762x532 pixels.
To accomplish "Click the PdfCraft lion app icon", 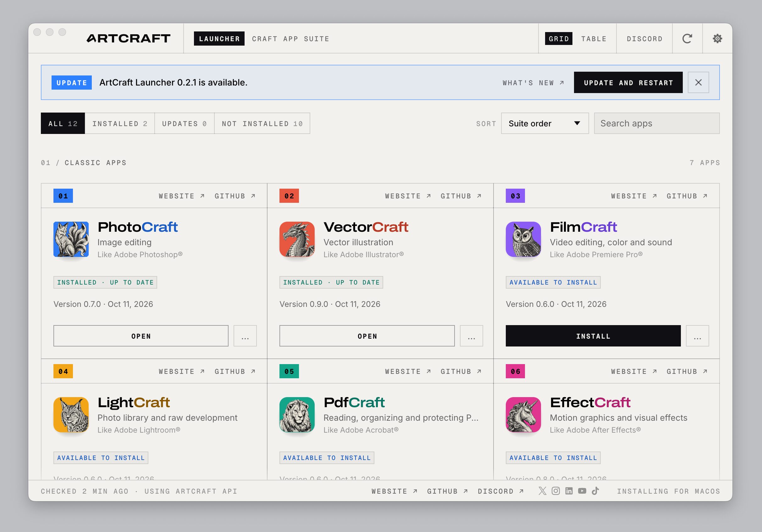I will (x=297, y=414).
